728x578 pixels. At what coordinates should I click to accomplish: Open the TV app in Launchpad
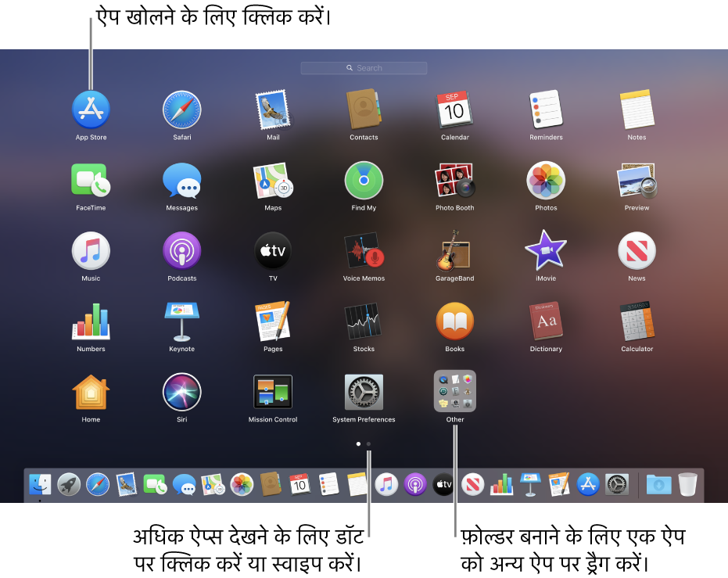(x=273, y=251)
